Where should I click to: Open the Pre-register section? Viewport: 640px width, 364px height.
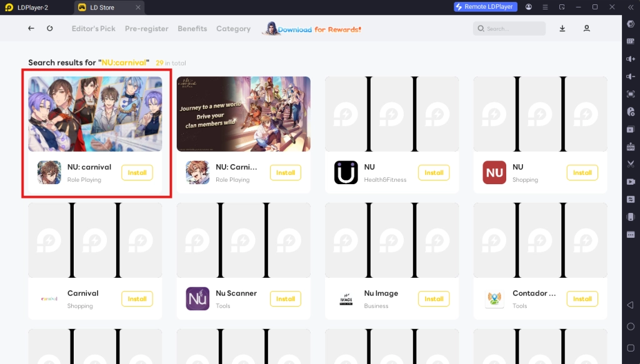tap(146, 29)
